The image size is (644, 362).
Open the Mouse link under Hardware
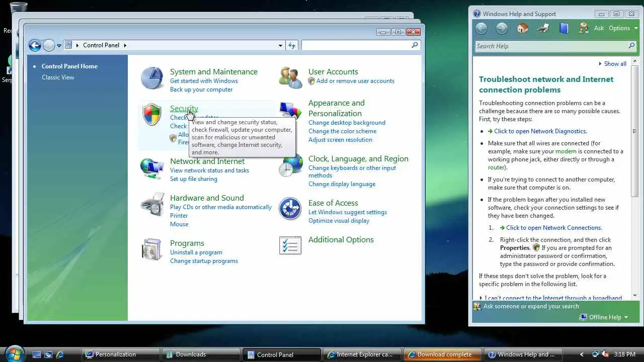click(179, 224)
